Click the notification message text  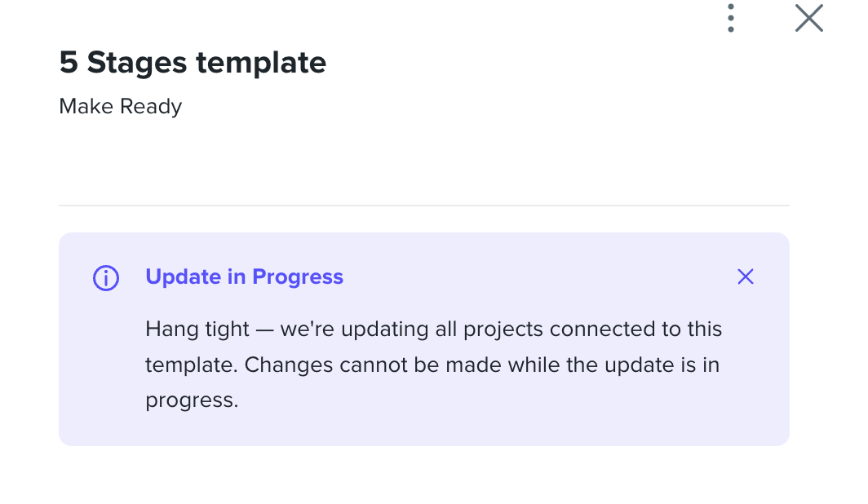click(x=433, y=365)
